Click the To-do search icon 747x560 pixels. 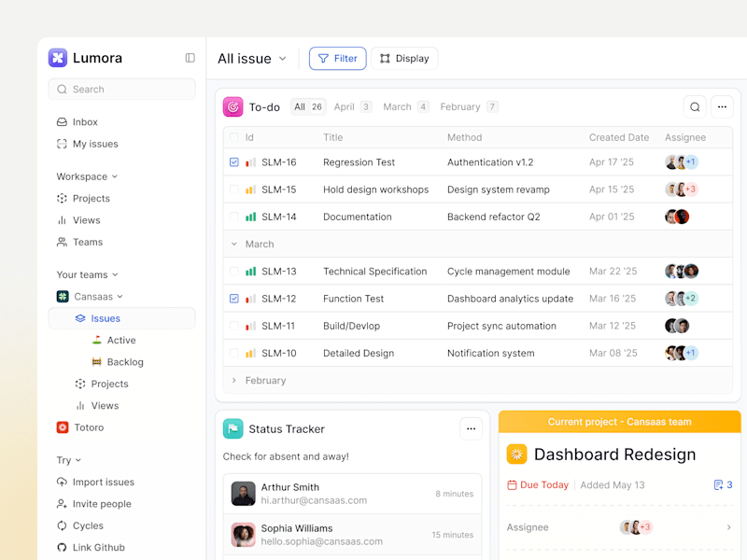pyautogui.click(x=695, y=106)
